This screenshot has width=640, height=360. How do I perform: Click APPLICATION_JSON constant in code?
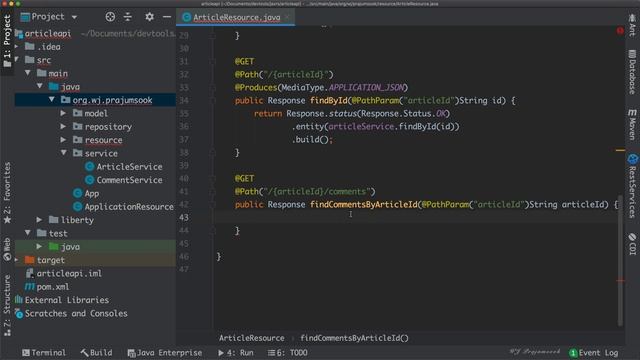(x=367, y=87)
